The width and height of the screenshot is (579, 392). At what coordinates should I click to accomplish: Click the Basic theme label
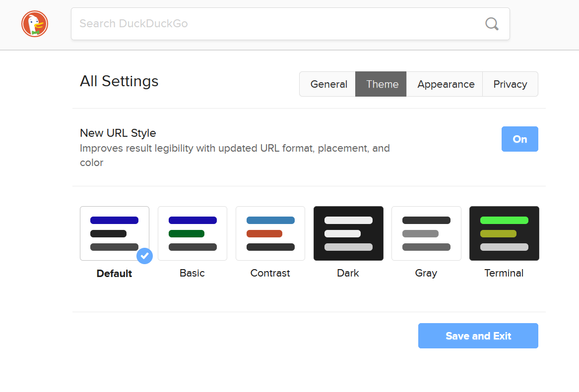pyautogui.click(x=192, y=273)
